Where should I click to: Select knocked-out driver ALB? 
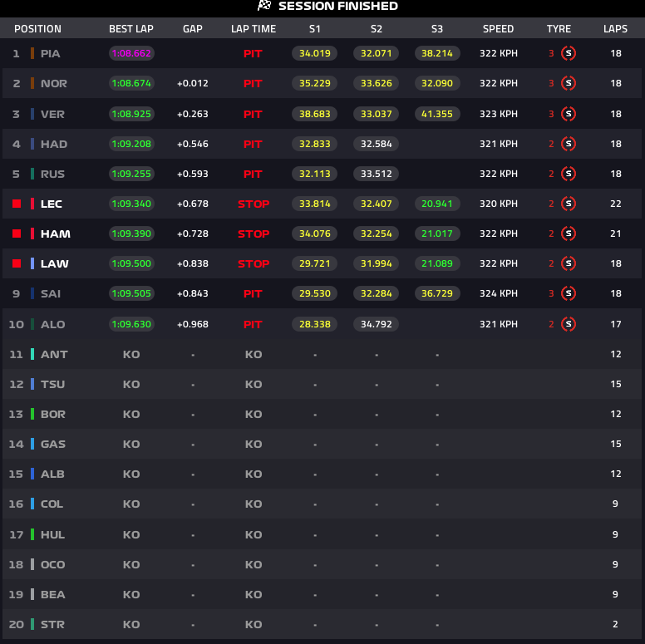click(52, 474)
